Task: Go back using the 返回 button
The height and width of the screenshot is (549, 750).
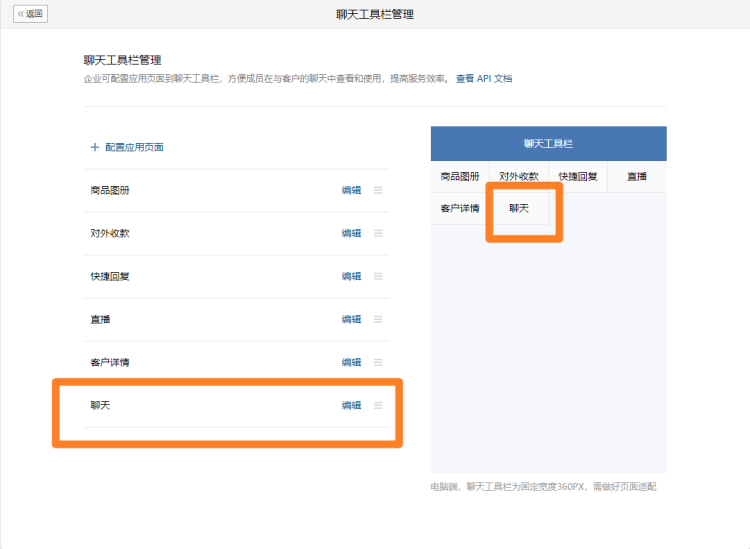Action: point(30,14)
